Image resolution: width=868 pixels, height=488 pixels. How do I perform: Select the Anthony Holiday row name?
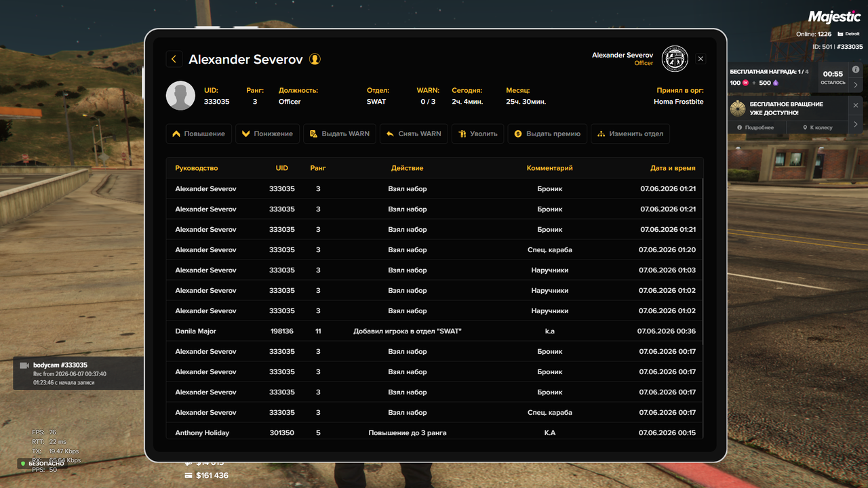click(x=202, y=433)
